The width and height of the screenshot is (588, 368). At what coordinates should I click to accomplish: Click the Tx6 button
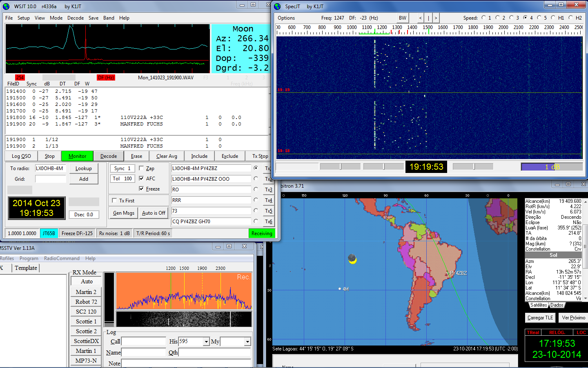tap(268, 222)
